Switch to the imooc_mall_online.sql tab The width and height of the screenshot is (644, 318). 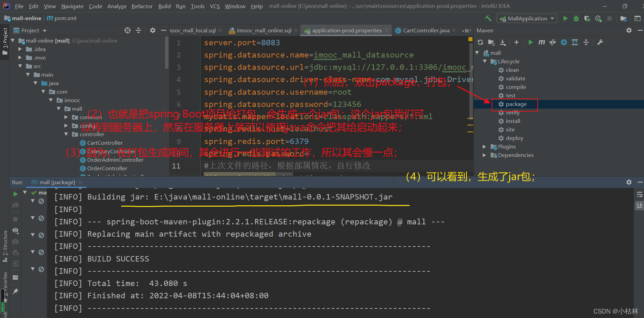(x=264, y=31)
